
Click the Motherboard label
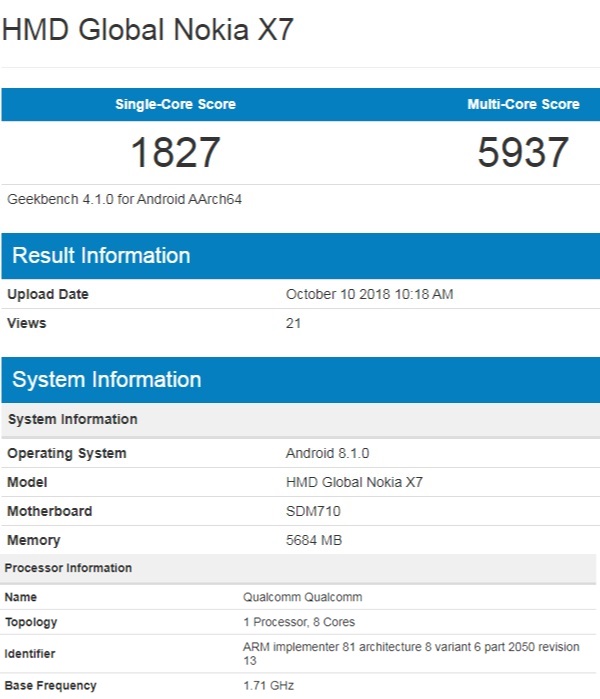coord(49,511)
